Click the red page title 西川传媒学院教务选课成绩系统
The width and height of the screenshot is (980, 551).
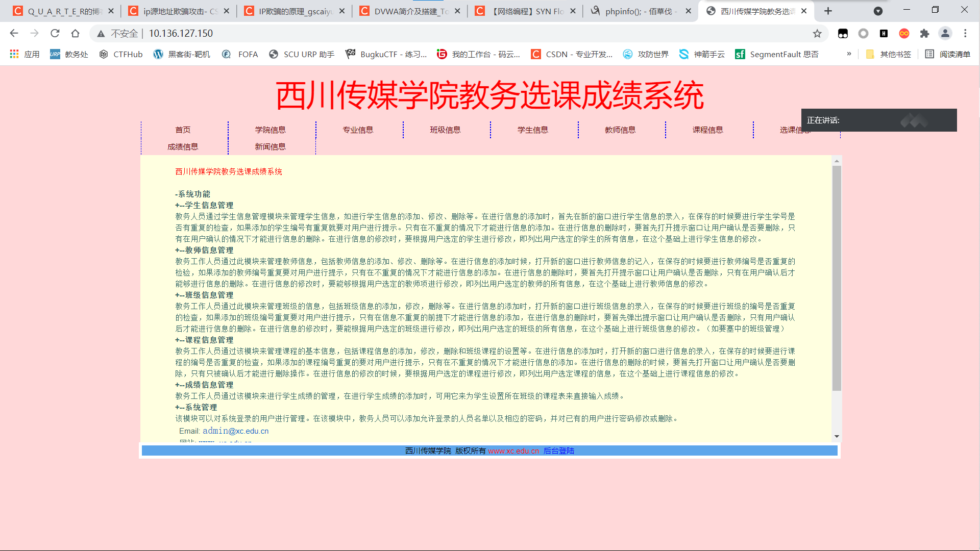(x=490, y=95)
